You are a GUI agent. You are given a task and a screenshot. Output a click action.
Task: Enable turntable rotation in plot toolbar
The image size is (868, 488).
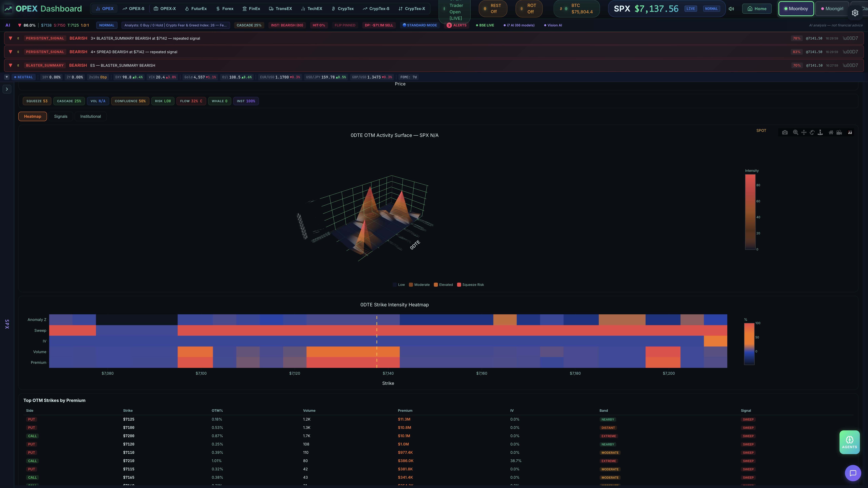[x=820, y=132]
